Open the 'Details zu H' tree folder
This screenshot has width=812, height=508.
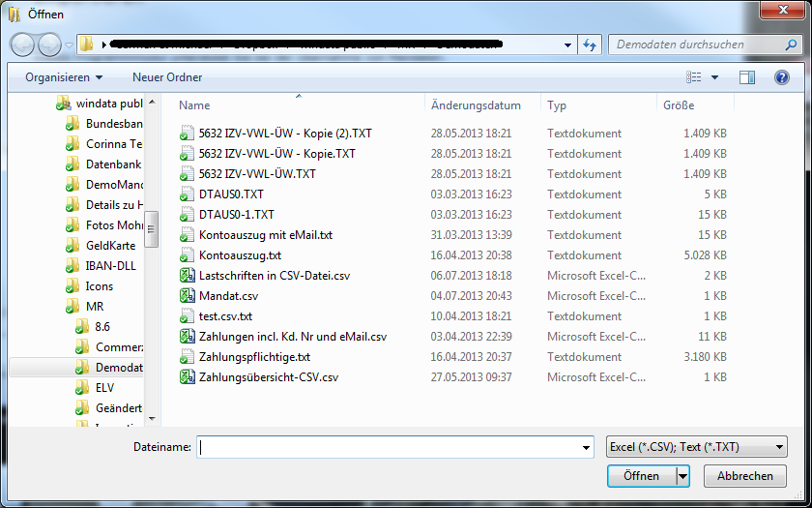pos(114,205)
